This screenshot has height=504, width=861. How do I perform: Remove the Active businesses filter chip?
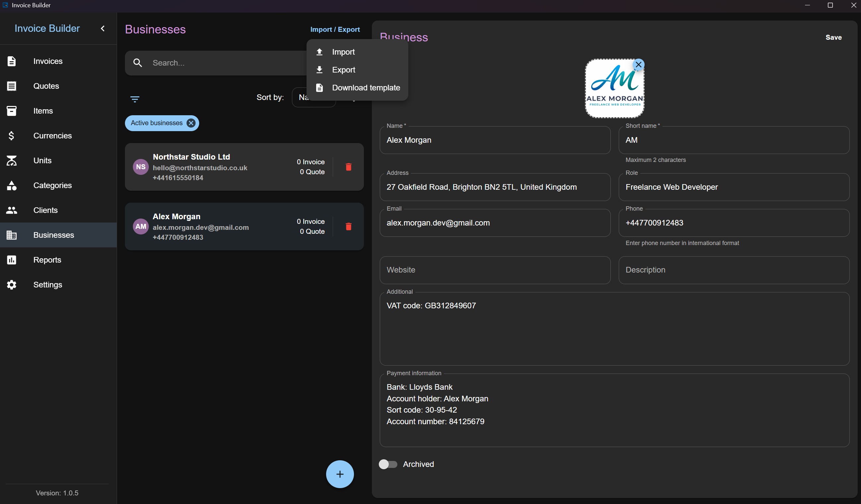[191, 123]
